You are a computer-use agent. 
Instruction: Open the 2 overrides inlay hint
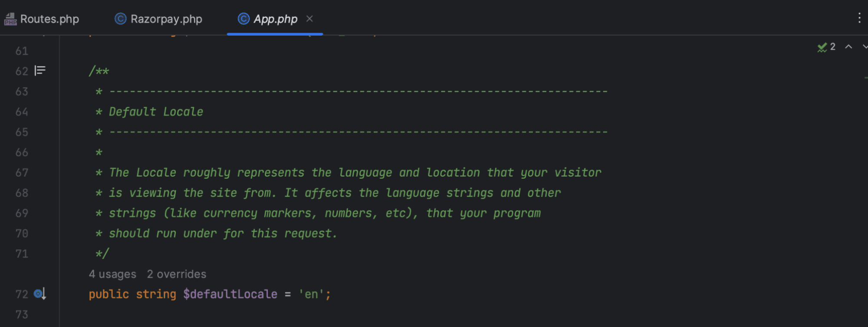tap(176, 274)
